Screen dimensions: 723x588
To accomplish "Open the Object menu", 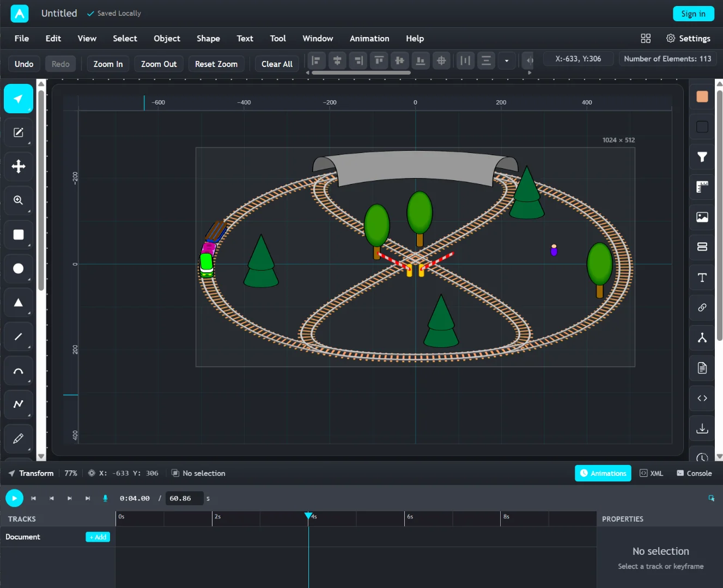I will (x=167, y=38).
